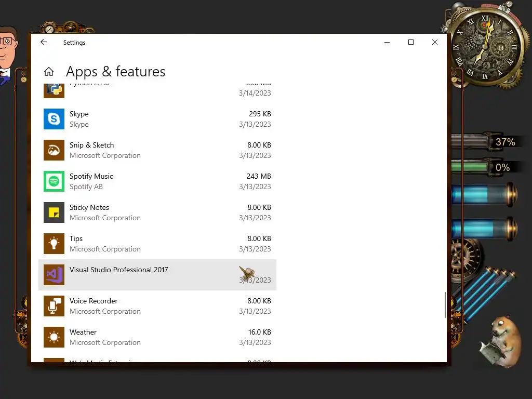
Task: Select Visual Studio Professional 2017 title text
Action: click(x=119, y=270)
